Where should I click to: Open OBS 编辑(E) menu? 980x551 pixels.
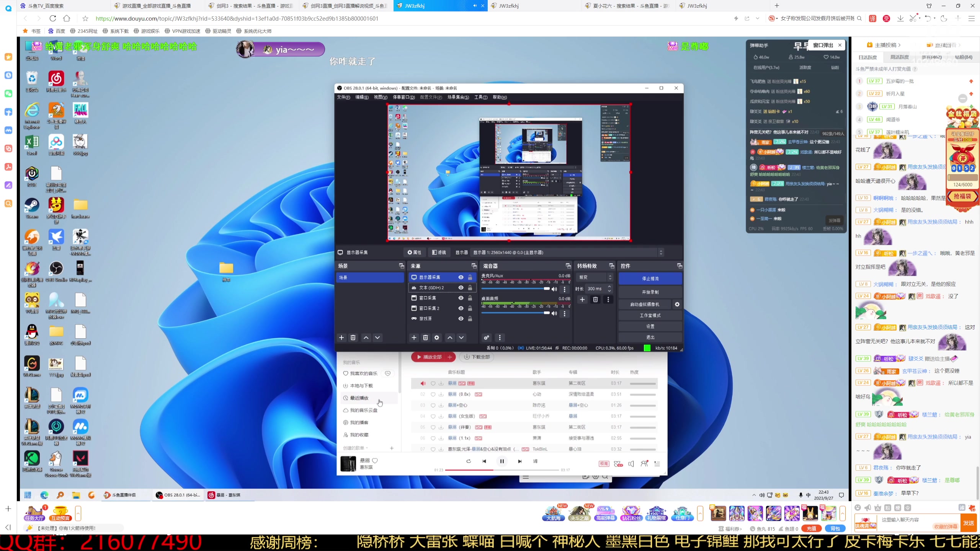click(x=362, y=97)
